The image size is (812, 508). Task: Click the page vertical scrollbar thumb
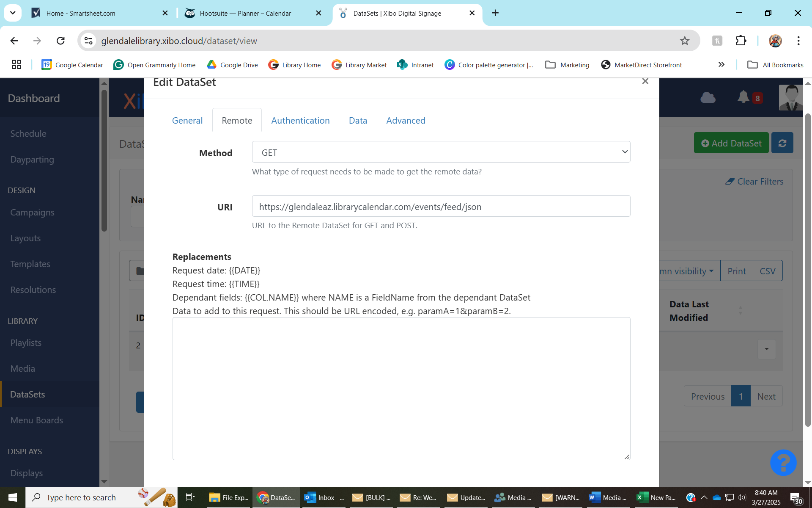(x=808, y=270)
